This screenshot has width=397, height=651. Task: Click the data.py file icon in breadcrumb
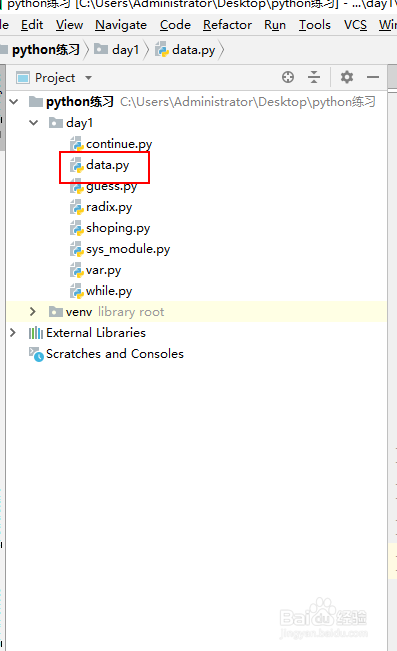pos(162,50)
